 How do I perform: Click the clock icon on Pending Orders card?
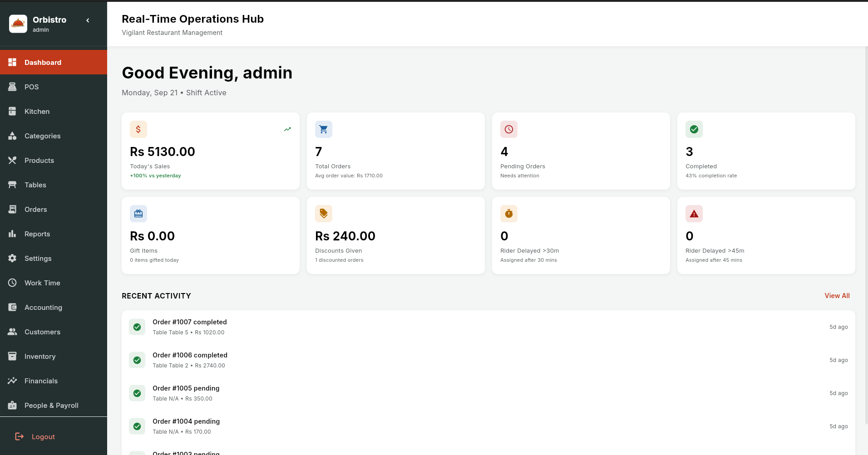(509, 129)
